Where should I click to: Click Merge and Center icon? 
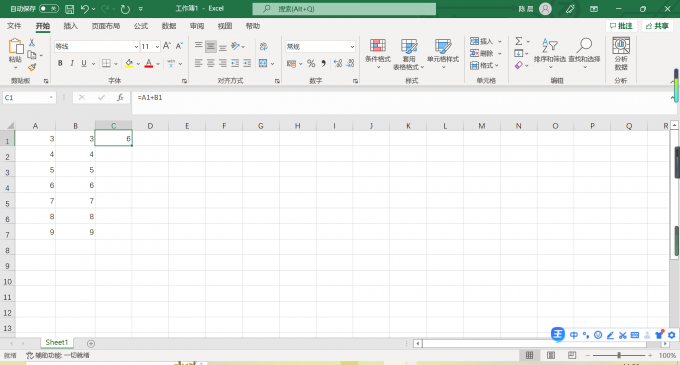263,64
